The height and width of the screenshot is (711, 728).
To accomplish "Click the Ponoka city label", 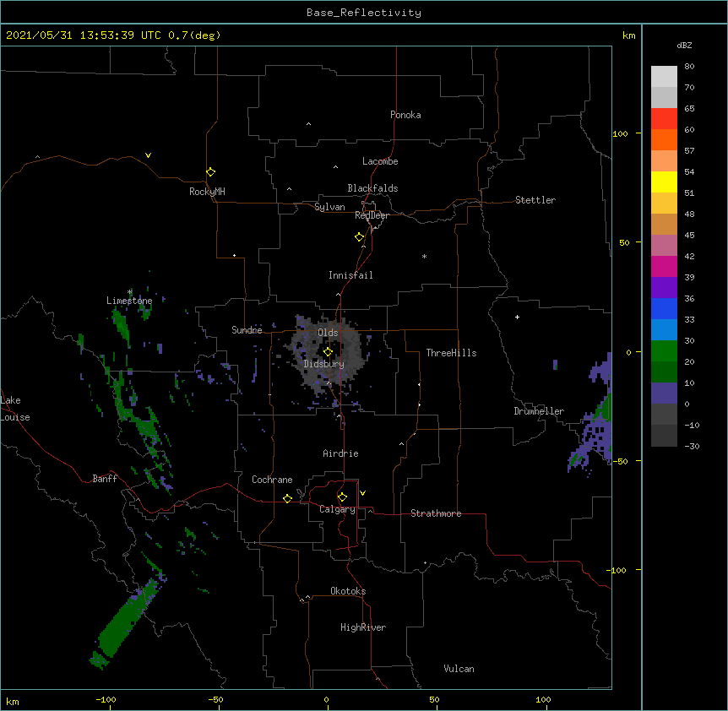I will [405, 115].
